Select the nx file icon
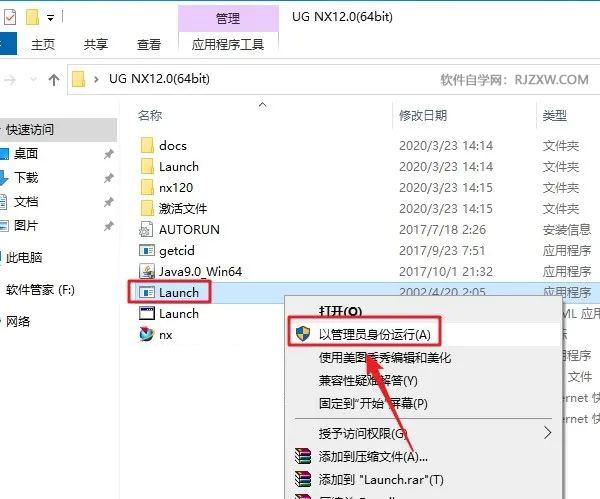This screenshot has height=499, width=600. coord(147,334)
